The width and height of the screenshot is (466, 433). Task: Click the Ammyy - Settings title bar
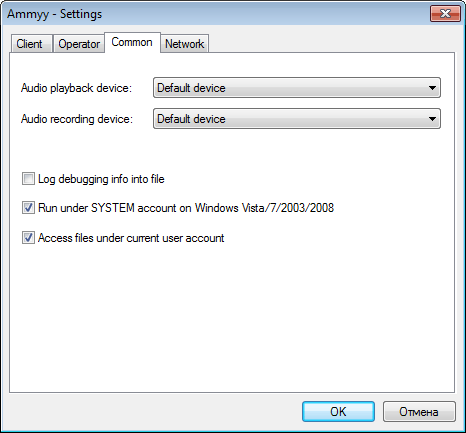217,14
